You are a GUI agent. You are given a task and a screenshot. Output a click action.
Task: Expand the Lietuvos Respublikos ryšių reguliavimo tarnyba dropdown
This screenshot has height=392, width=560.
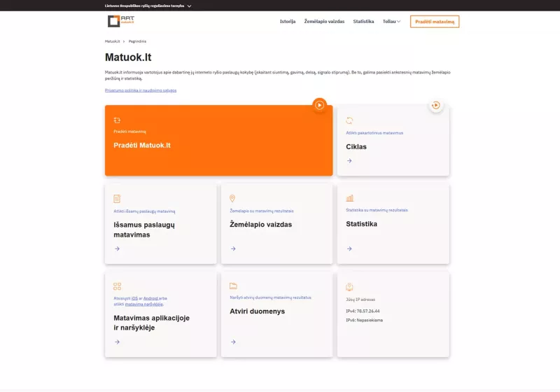pos(148,6)
